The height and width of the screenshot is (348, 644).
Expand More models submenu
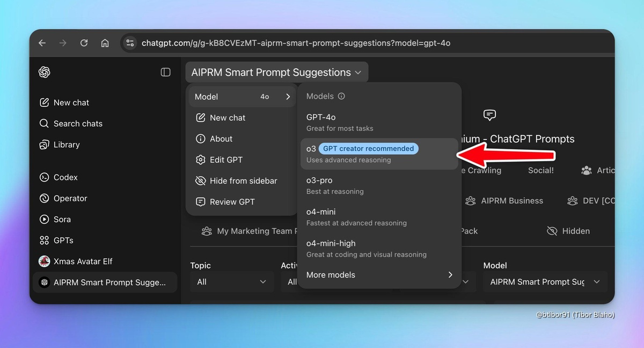coord(379,274)
